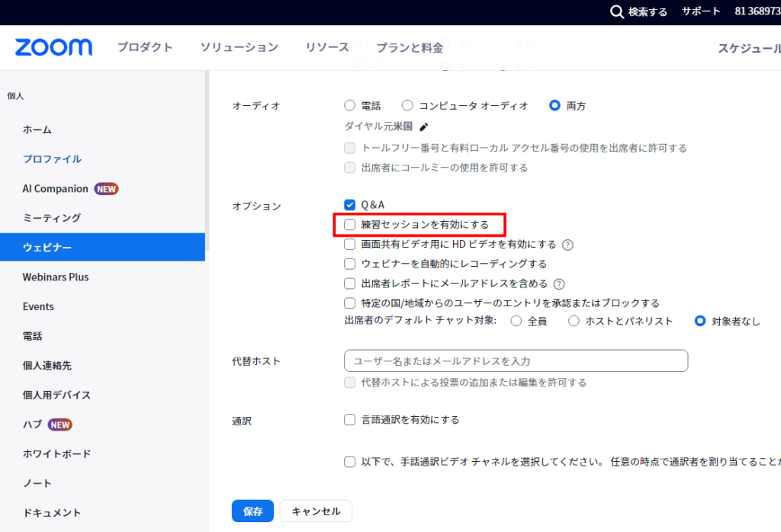Click help icon beside HD ビデオ option
The height and width of the screenshot is (532, 781).
pos(567,245)
